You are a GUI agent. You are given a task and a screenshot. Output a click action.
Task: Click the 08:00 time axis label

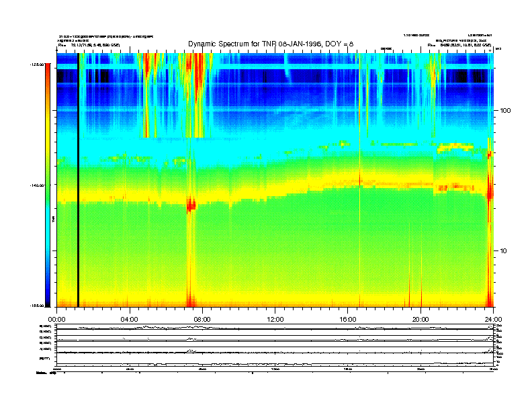pos(202,320)
